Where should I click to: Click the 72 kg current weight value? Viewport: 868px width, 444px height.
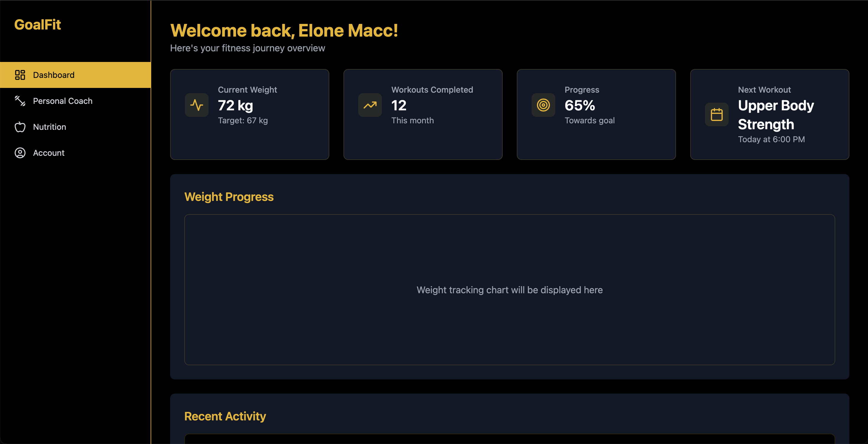point(235,105)
